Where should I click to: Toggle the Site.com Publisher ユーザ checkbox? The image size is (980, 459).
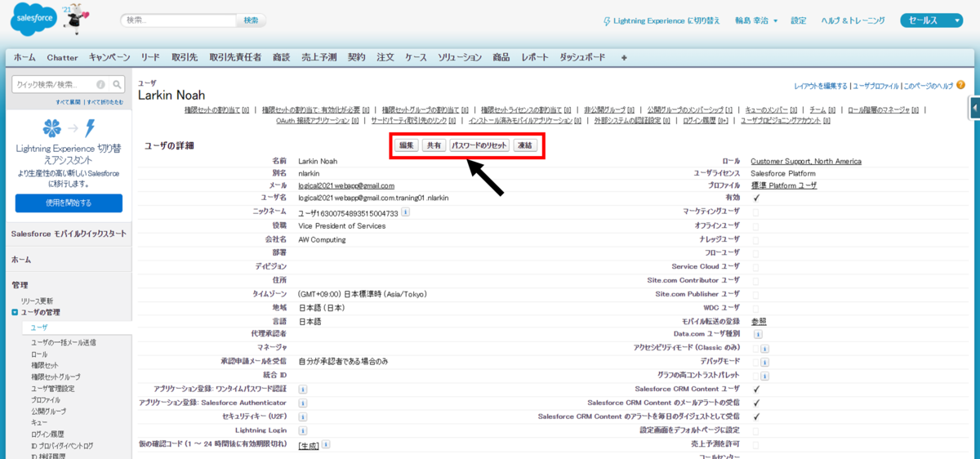(755, 294)
